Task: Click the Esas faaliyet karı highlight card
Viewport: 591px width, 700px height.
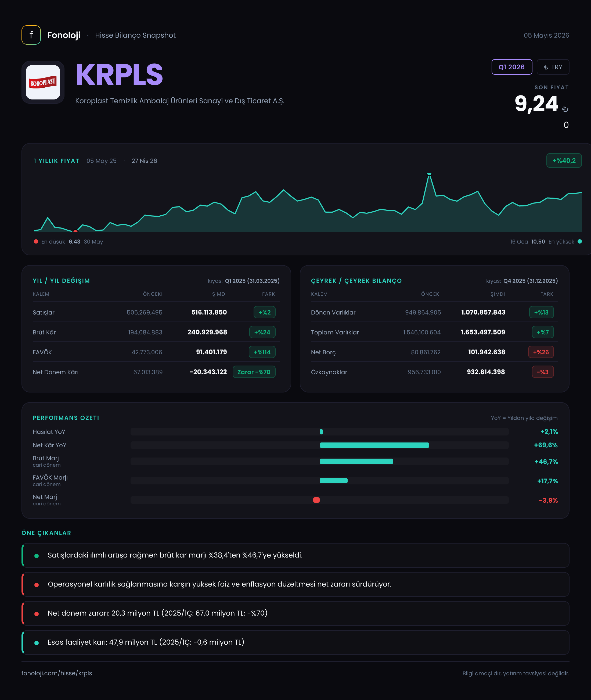Action: (x=295, y=642)
